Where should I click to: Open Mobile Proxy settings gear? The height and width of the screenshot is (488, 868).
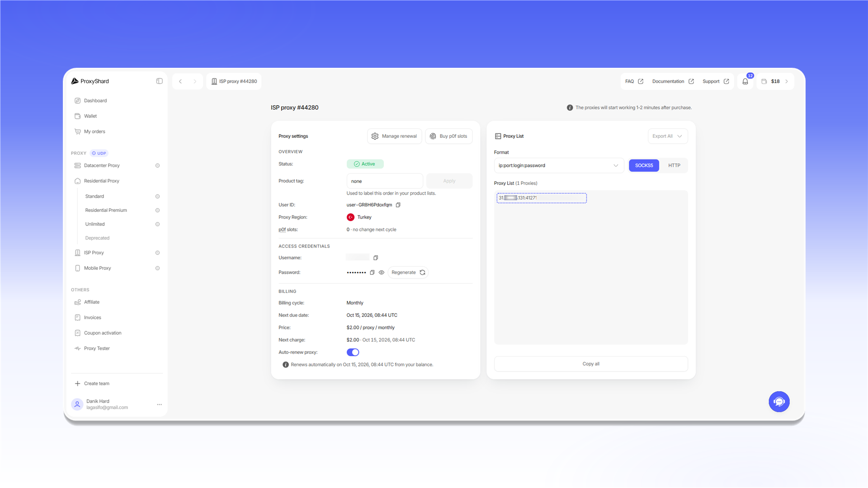point(157,268)
